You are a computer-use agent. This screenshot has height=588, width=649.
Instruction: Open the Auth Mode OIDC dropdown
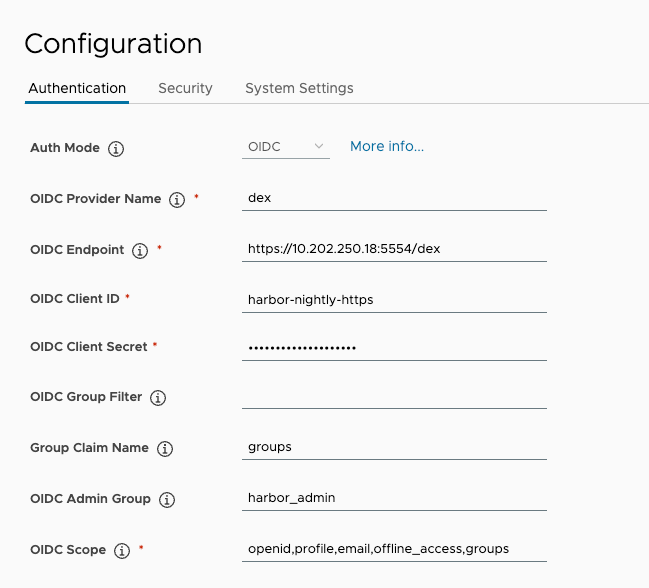pos(286,147)
